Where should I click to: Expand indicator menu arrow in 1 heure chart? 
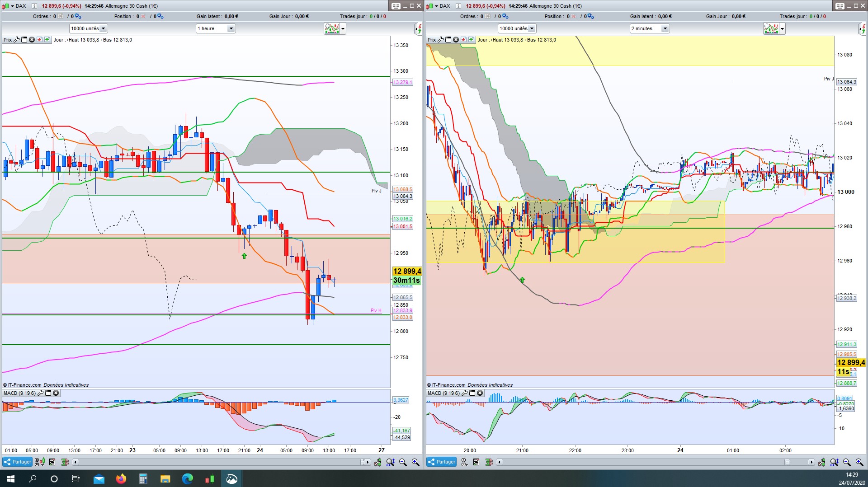(343, 29)
